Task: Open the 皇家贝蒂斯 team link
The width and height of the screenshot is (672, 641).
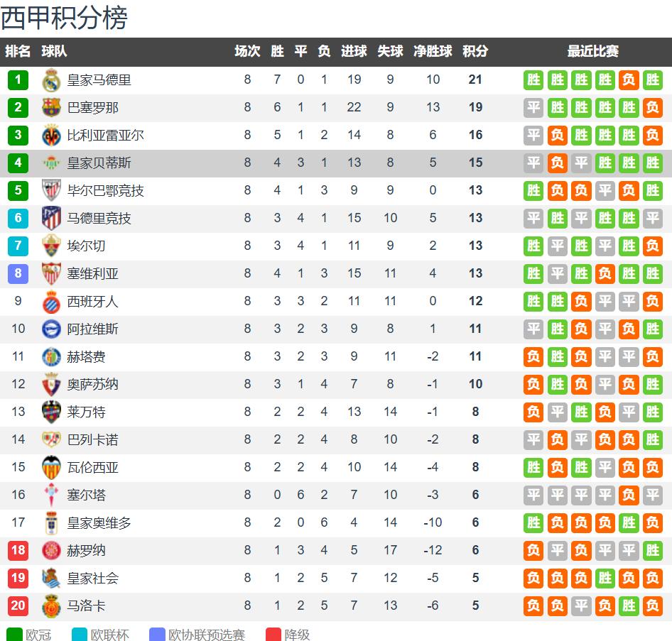Action: (99, 163)
